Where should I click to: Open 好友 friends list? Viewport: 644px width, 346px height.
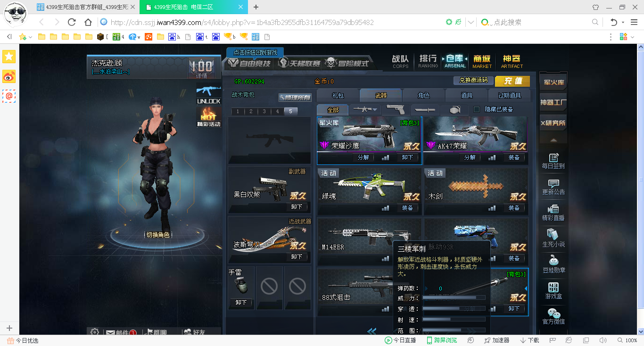[194, 333]
